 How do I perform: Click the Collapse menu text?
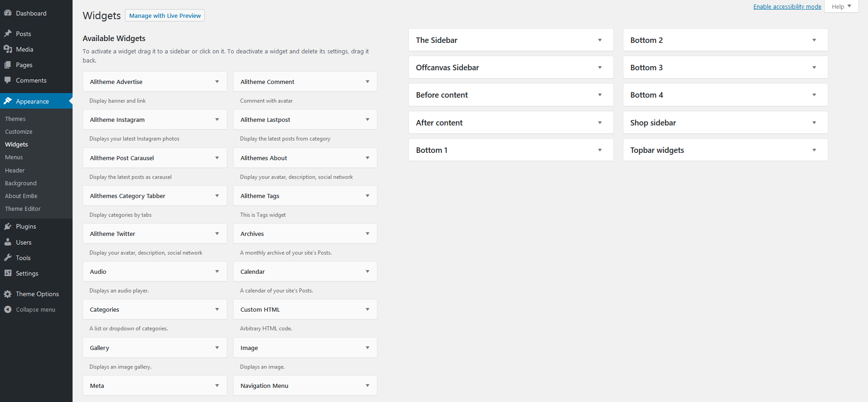pyautogui.click(x=36, y=309)
